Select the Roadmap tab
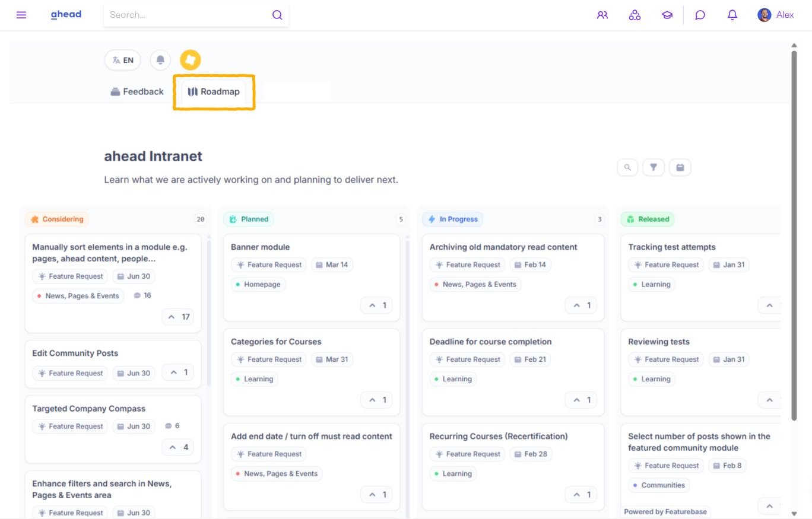The width and height of the screenshot is (812, 519). 214,92
